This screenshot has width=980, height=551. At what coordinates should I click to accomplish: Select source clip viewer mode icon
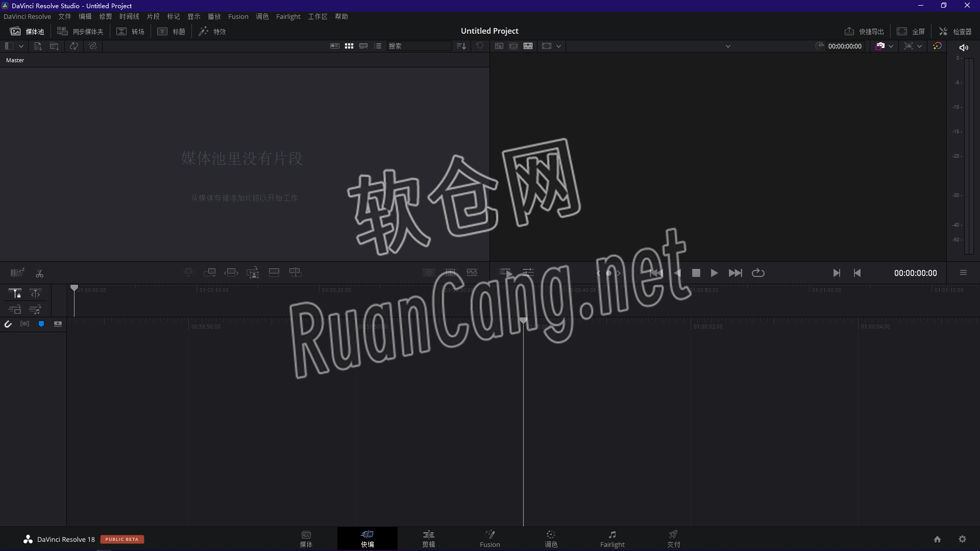pyautogui.click(x=499, y=46)
